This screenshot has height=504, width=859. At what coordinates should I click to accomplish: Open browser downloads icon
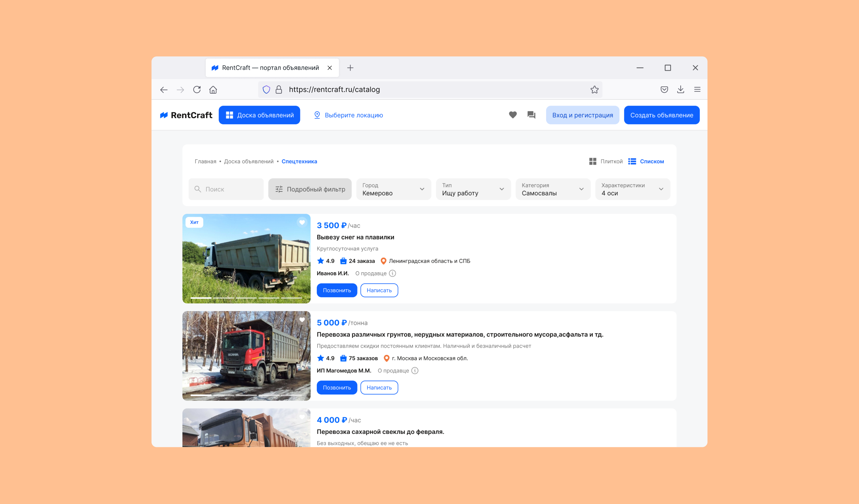pyautogui.click(x=680, y=90)
